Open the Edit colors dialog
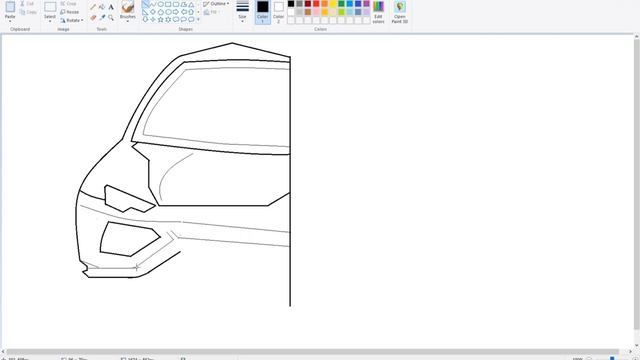640x360 pixels. [378, 12]
